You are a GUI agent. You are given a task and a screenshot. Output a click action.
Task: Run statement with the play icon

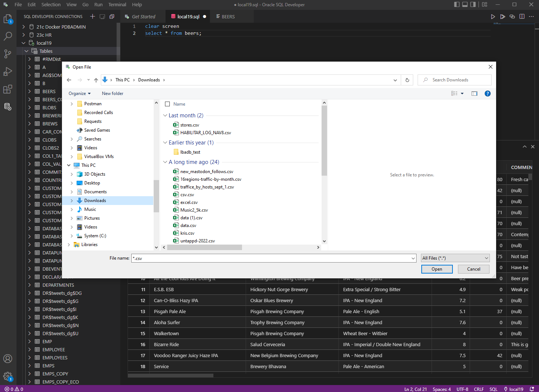tap(493, 17)
